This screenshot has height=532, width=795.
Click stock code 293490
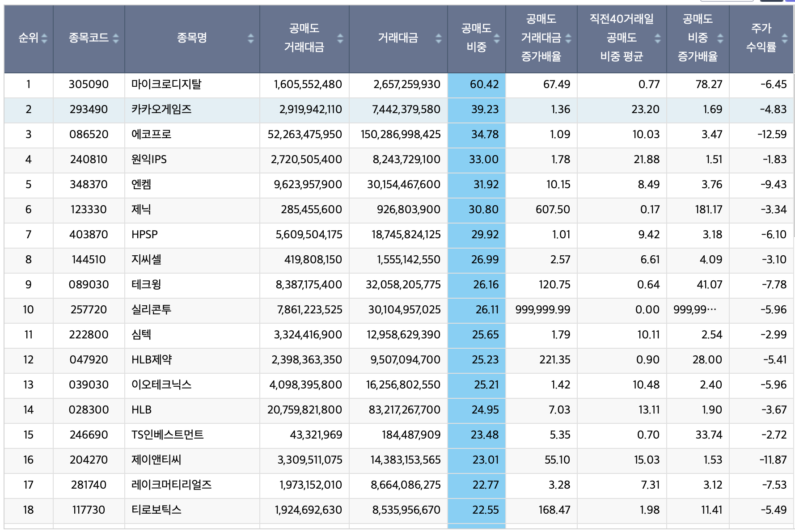coord(89,109)
